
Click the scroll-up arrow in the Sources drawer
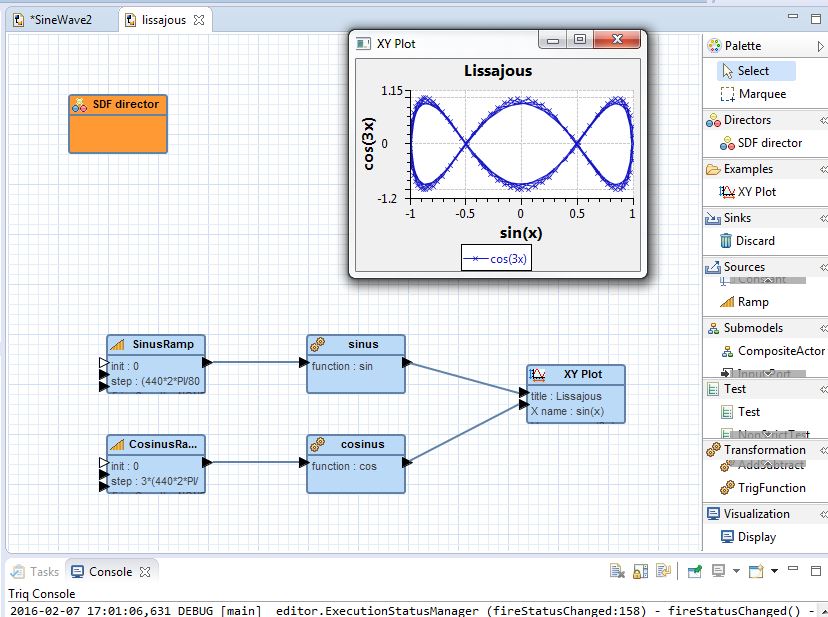(768, 279)
